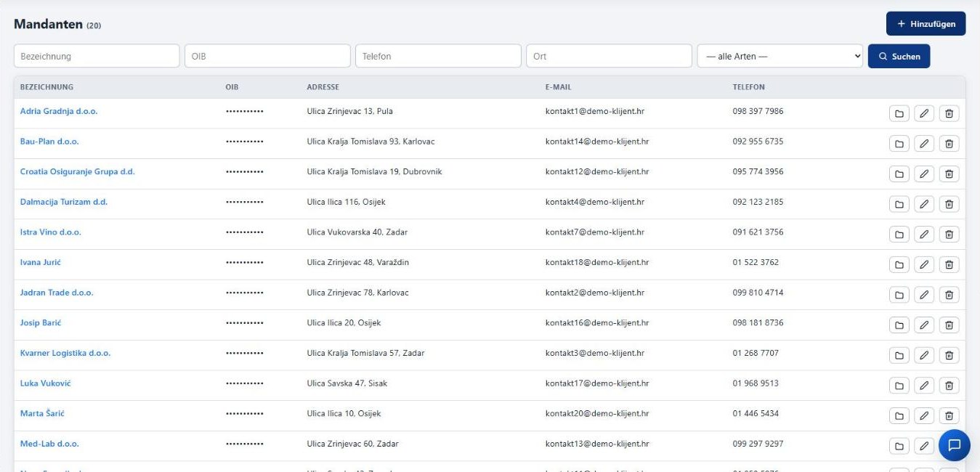Open folder icon for Istra Vino d.o.o.
The width and height of the screenshot is (980, 472).
pyautogui.click(x=899, y=235)
